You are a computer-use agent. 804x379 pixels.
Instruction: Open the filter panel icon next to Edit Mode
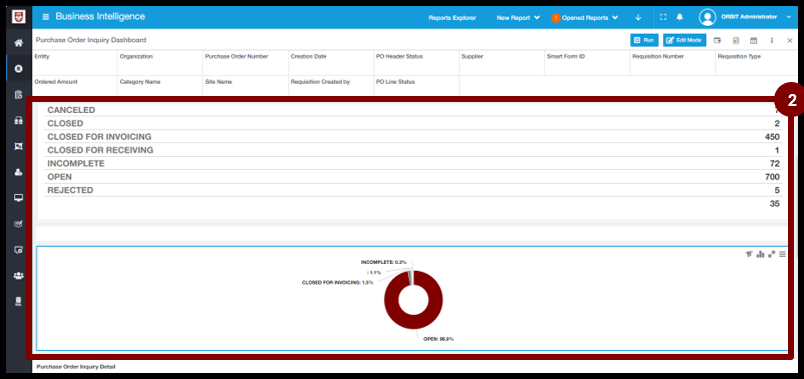click(x=717, y=40)
